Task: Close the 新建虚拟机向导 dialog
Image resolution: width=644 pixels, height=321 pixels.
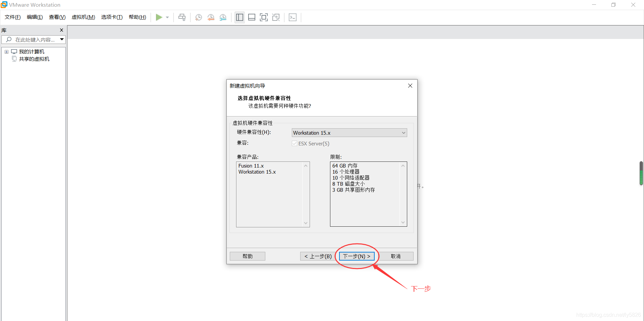Action: [x=410, y=86]
